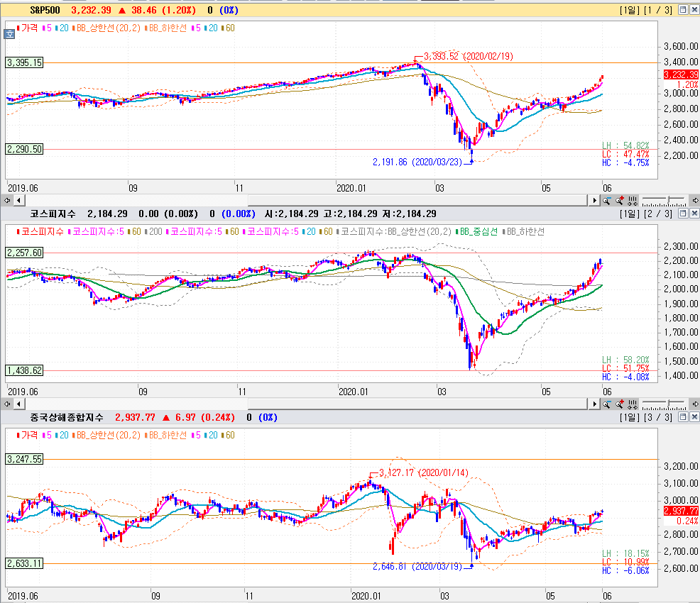This screenshot has width=700, height=603.
Task: Click the [1일] period label on S&P500 pane
Action: coord(630,10)
